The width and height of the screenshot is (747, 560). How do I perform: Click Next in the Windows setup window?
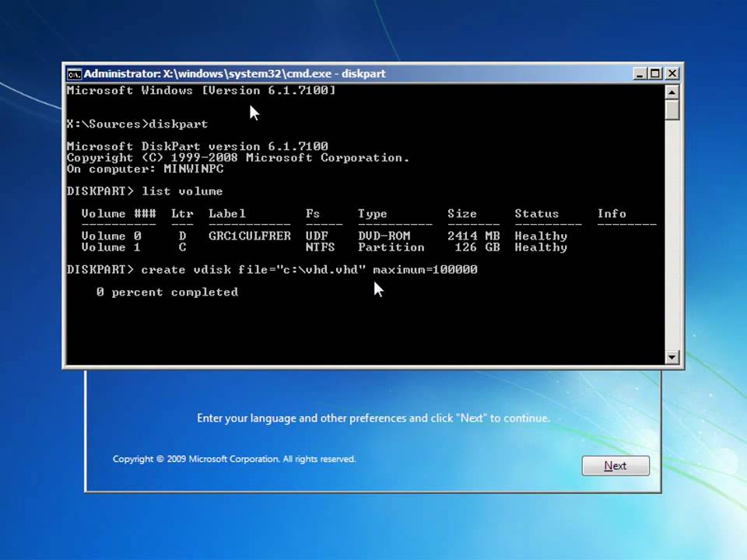pos(615,466)
